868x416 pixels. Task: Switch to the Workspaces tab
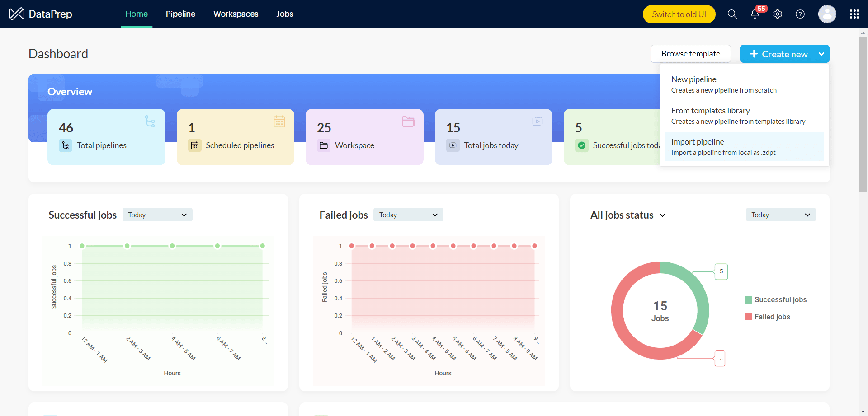click(x=236, y=14)
